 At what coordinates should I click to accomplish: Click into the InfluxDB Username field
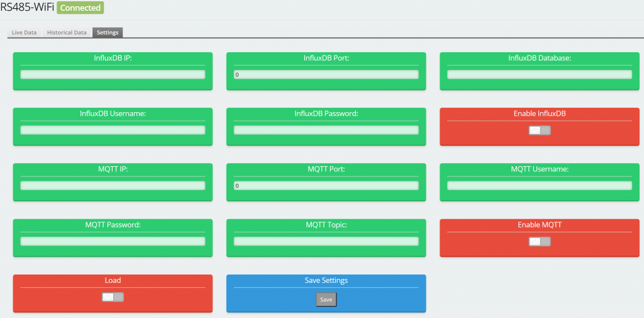coord(113,130)
